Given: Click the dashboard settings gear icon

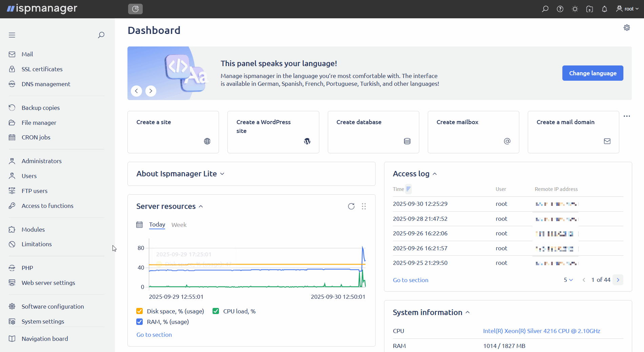Looking at the screenshot, I should point(626,28).
